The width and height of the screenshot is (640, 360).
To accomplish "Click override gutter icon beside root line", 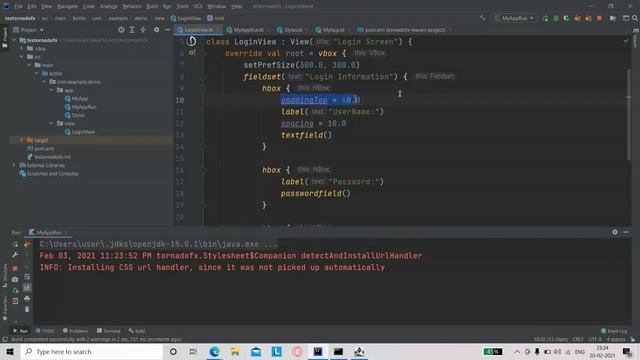I will [192, 53].
